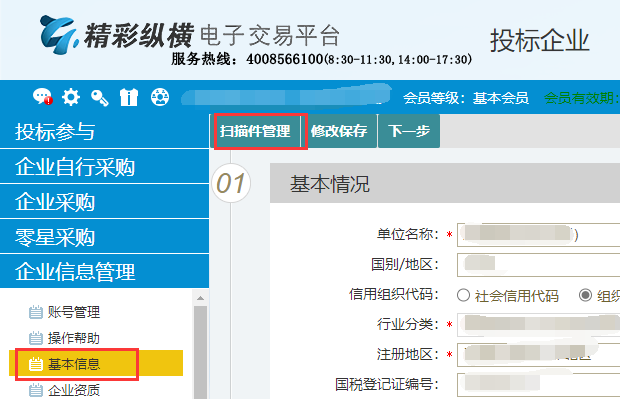Click the 国税登记证编号 input field
The width and height of the screenshot is (620, 399).
539,384
